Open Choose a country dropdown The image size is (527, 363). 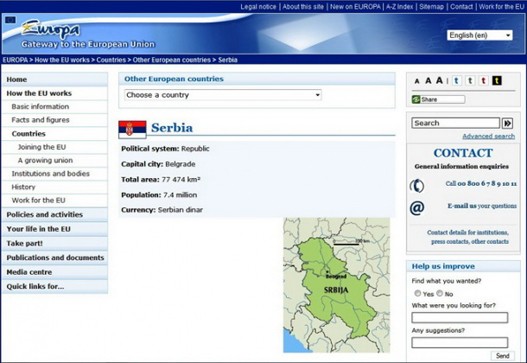(223, 95)
